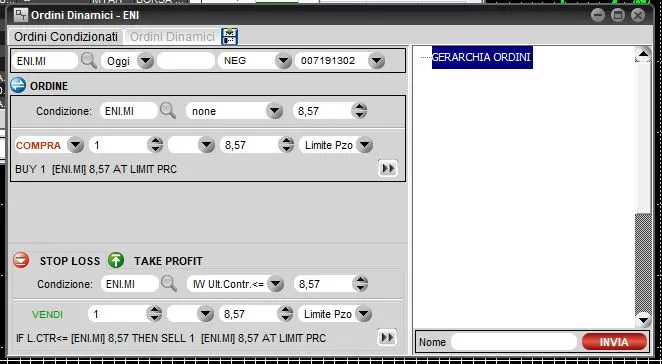Select the Ordini Dinamici tab
Viewport: 662px width, 364px height.
click(172, 37)
